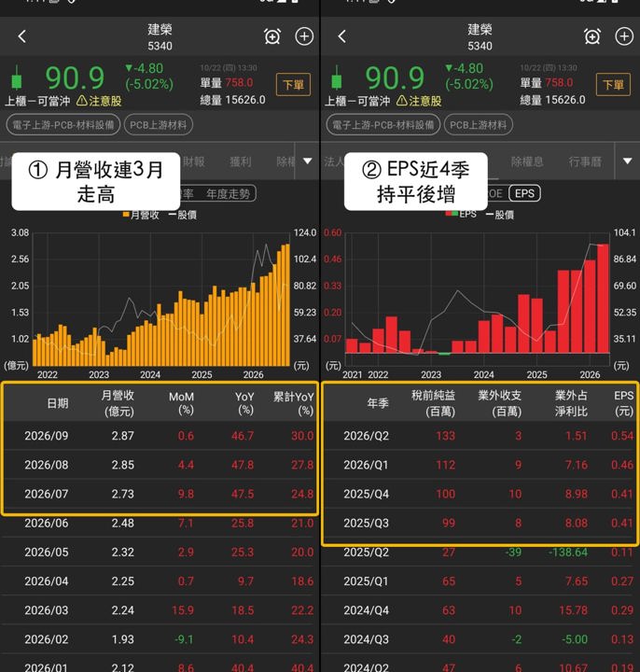The height and width of the screenshot is (672, 640).
Task: Tap 總量 15626.0 in right panel
Action: coord(552,100)
